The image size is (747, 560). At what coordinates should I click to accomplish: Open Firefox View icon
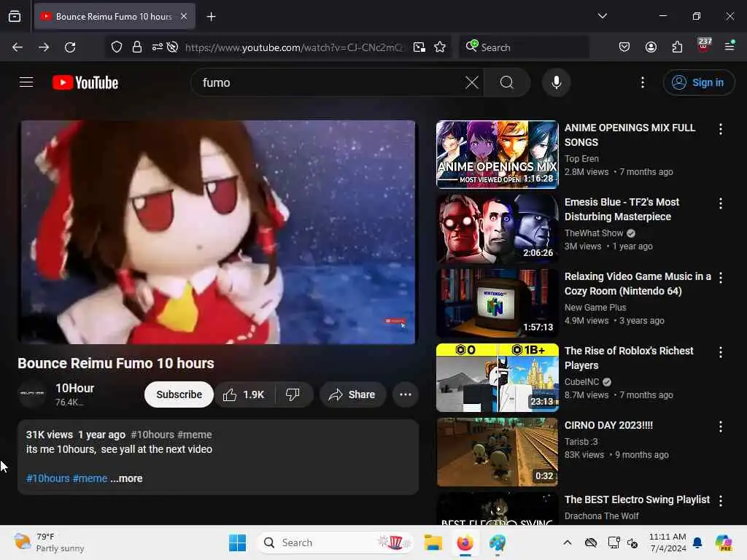(x=15, y=17)
